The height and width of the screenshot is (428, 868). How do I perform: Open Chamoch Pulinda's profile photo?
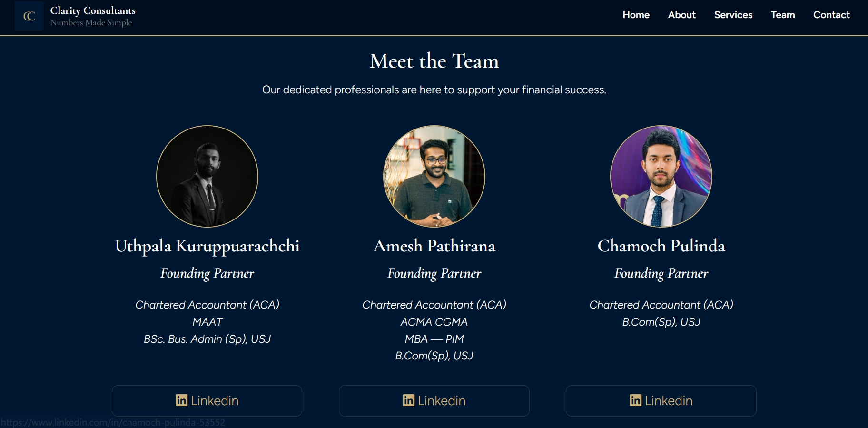coord(661,176)
